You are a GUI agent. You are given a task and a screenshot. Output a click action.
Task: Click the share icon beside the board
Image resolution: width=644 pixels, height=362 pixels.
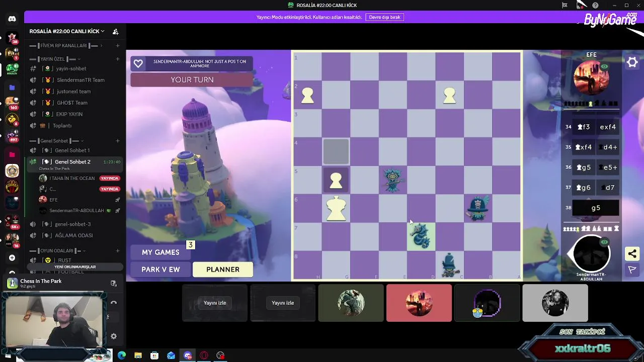632,254
